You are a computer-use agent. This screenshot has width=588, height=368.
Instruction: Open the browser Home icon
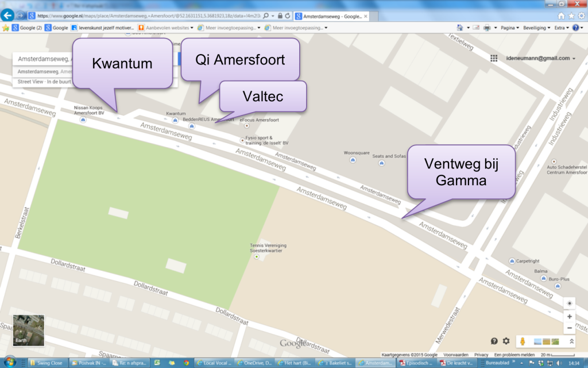[x=561, y=16]
